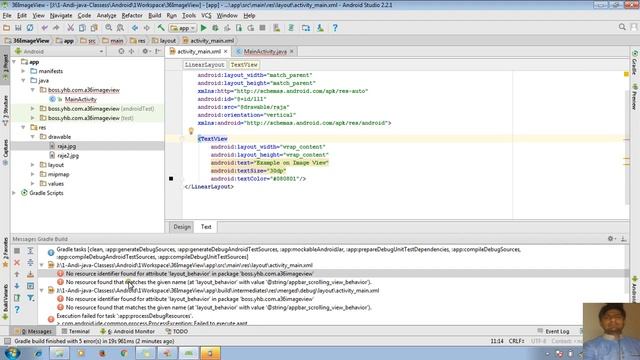Click the Synchronize icon
640x360 pixels.
click(x=30, y=28)
